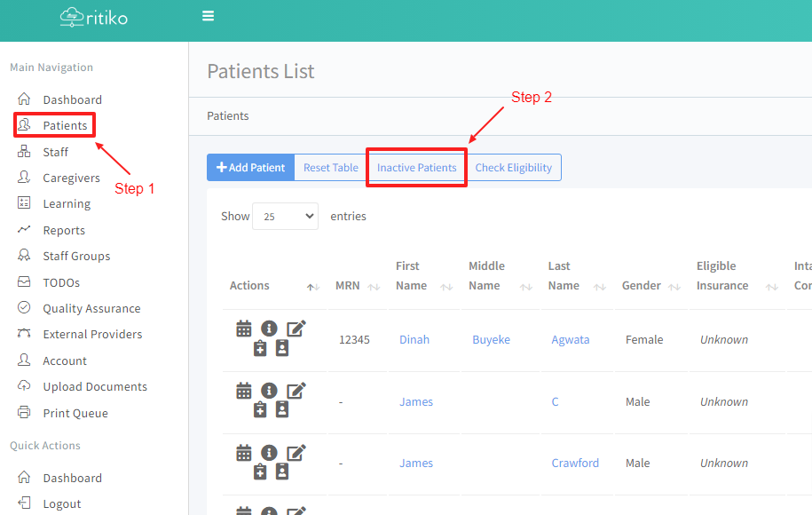Screen dimensions: 812x515
Task: Open Patients in main navigation
Action: pos(65,125)
